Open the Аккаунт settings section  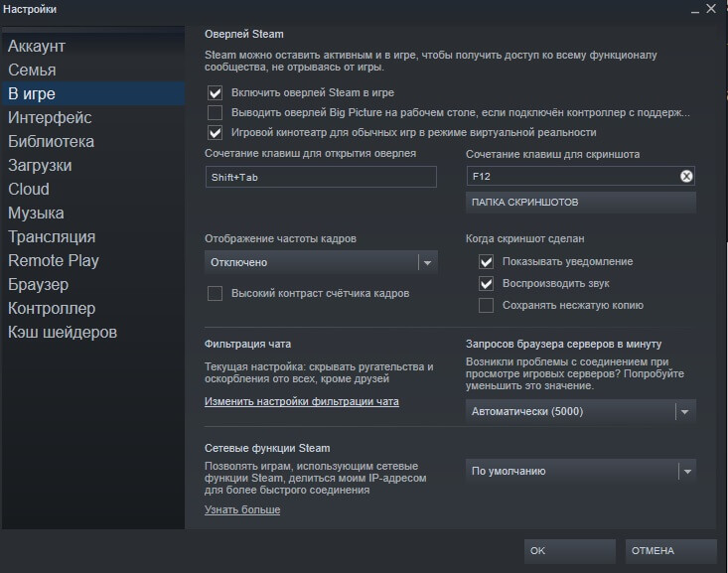click(x=37, y=47)
